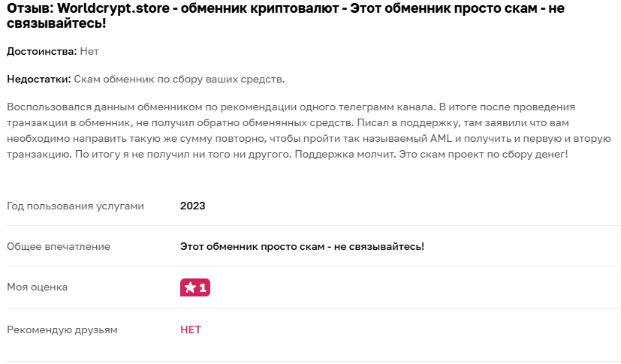
Task: Click the "Рекомендую друзьям" label
Action: pos(62,329)
